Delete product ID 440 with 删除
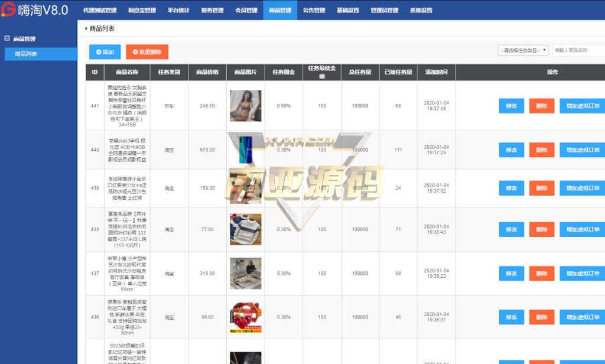The height and width of the screenshot is (364, 605). pos(541,150)
